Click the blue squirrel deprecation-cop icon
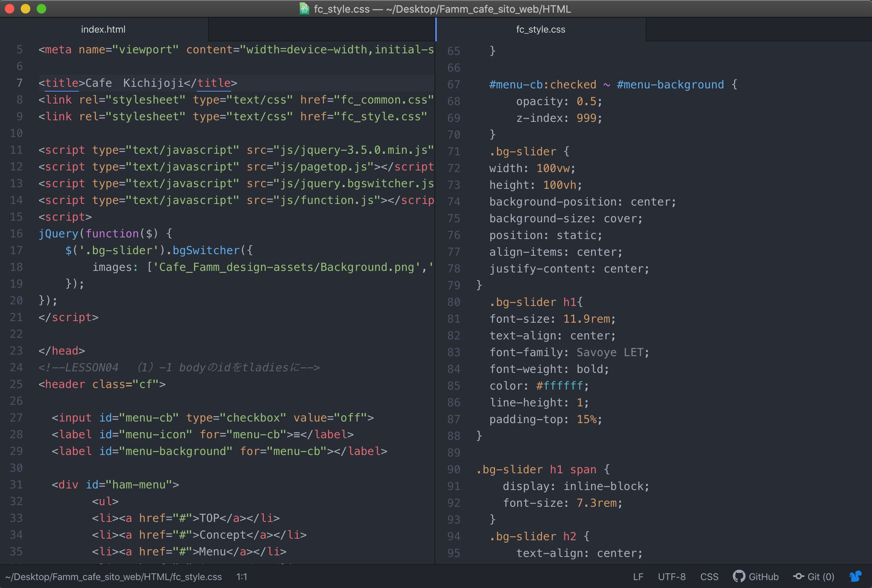 (x=855, y=576)
